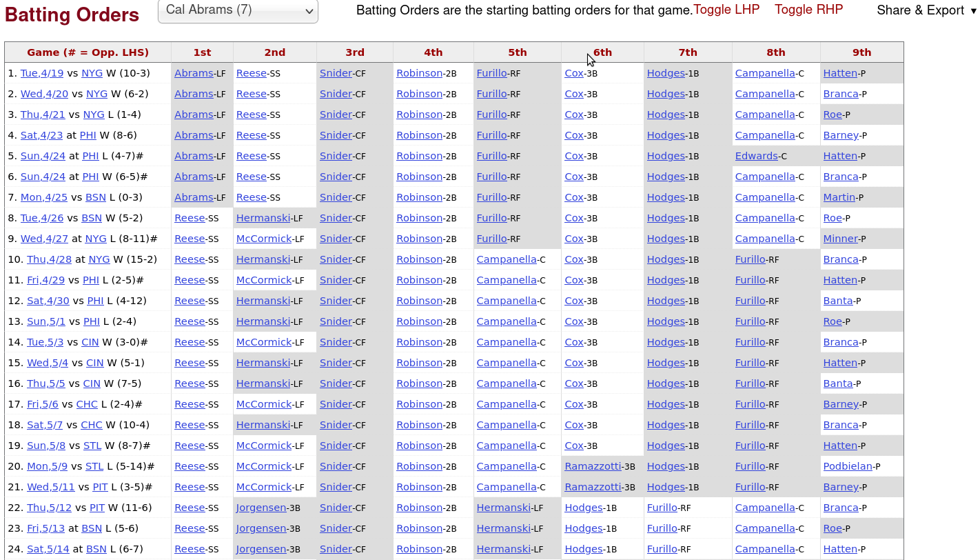
Task: Open Ramazzotti link in game 21 row
Action: coord(593,487)
